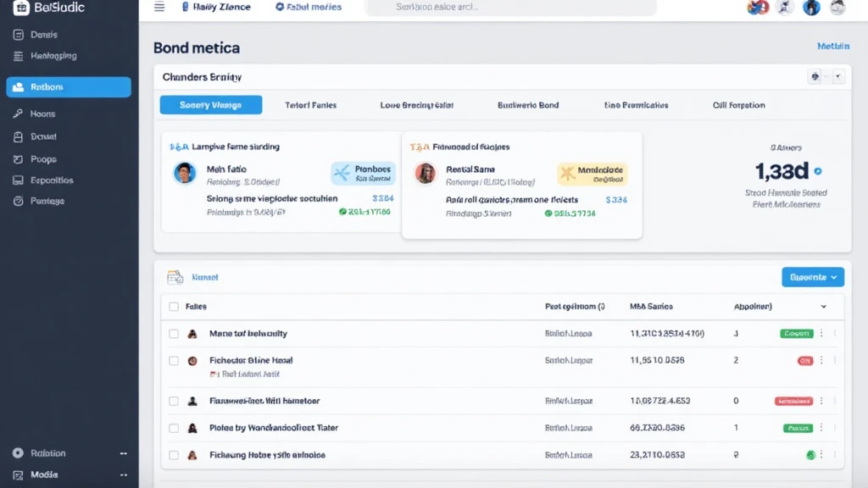Screen dimensions: 868x488
Task: Toggle the select-all checkbox in table header
Action: (x=174, y=307)
